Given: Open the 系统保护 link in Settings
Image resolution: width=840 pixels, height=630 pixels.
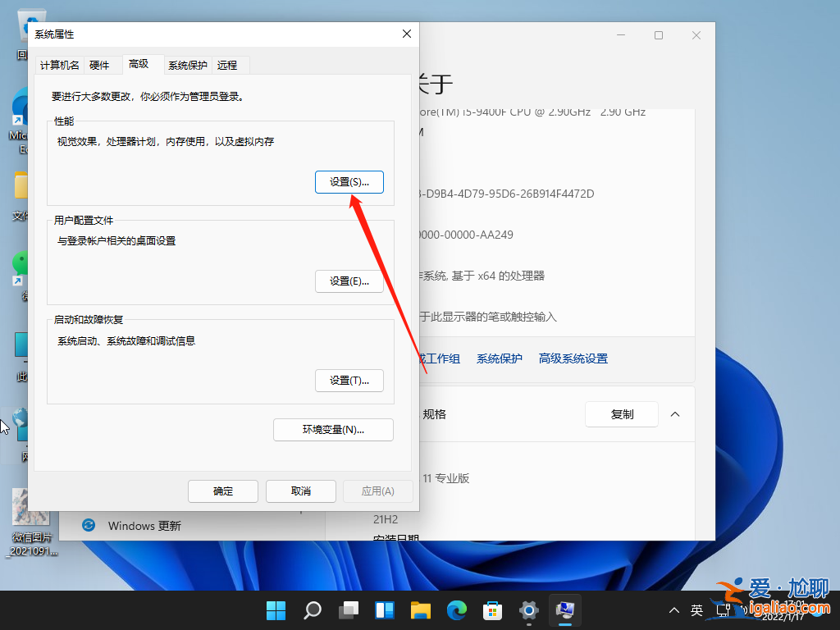Looking at the screenshot, I should coord(499,358).
